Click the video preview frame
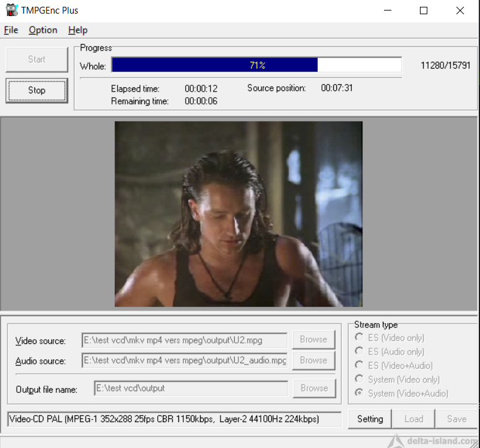 [238, 214]
